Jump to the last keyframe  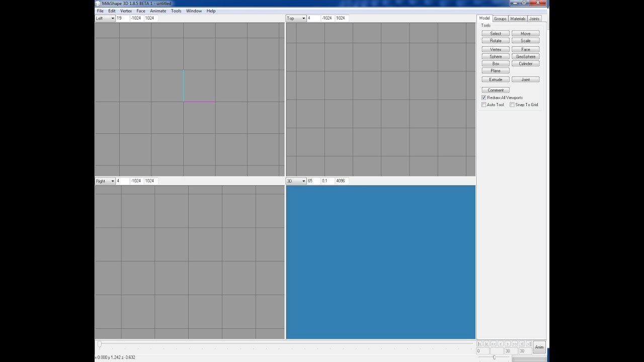coord(529,343)
